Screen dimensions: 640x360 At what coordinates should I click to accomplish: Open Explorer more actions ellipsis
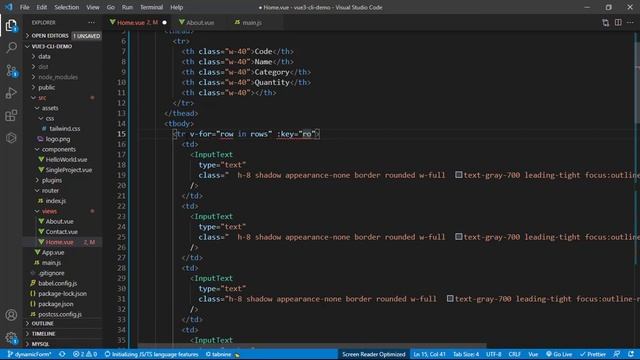[91, 22]
